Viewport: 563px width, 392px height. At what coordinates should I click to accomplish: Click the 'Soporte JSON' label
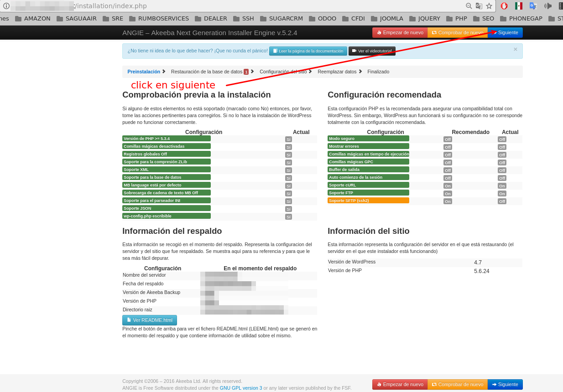point(167,208)
